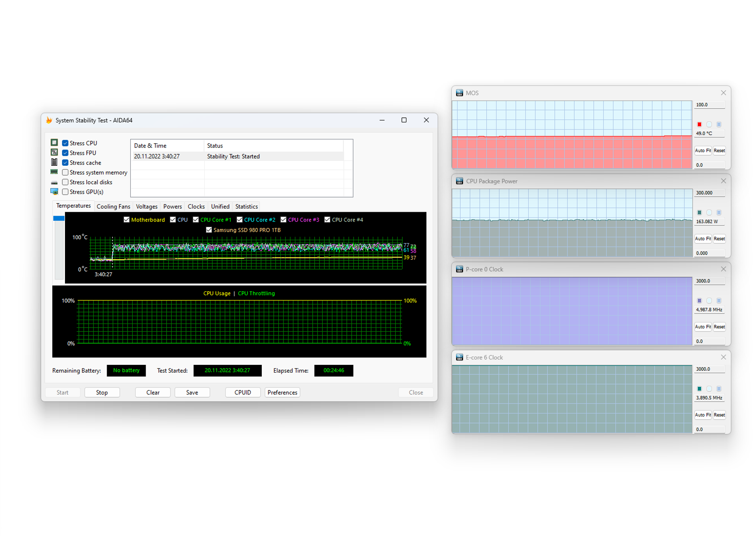Open the Powers tab
Screen dimensions: 756x536
[x=172, y=207]
